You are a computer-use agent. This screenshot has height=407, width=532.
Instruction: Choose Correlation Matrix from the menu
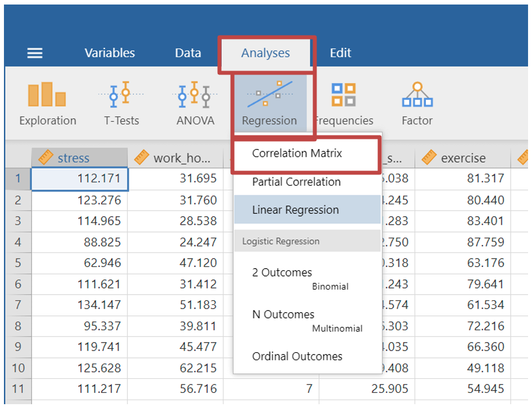297,154
